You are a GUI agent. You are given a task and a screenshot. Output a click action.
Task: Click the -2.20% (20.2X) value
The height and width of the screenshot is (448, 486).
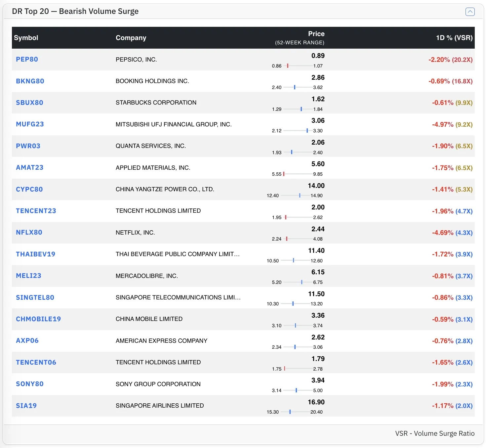coord(450,60)
